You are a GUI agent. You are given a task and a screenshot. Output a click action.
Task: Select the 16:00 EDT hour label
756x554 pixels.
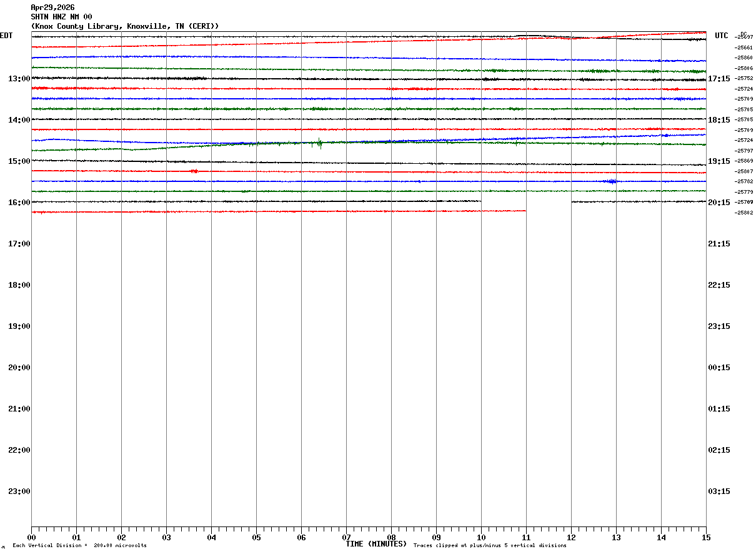point(19,203)
